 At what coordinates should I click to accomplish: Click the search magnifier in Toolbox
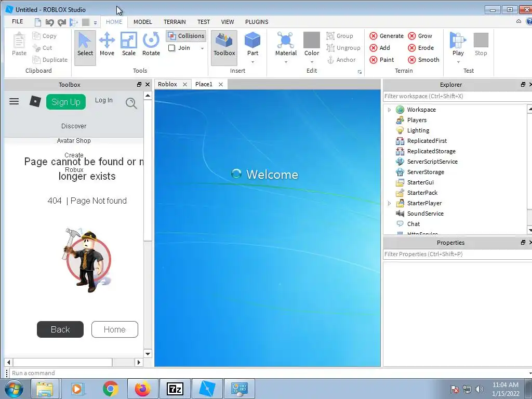pyautogui.click(x=131, y=103)
